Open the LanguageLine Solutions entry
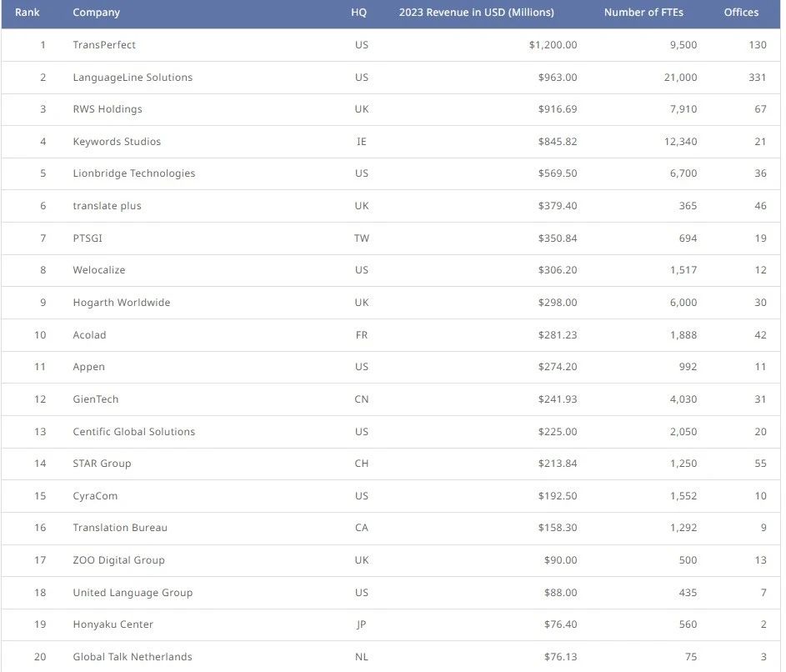This screenshot has height=672, width=786. pyautogui.click(x=133, y=78)
